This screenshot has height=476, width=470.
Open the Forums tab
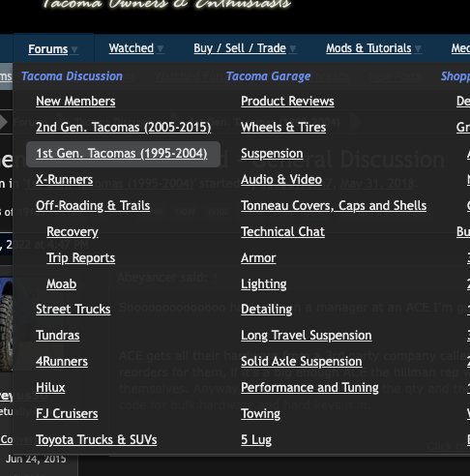tap(48, 49)
